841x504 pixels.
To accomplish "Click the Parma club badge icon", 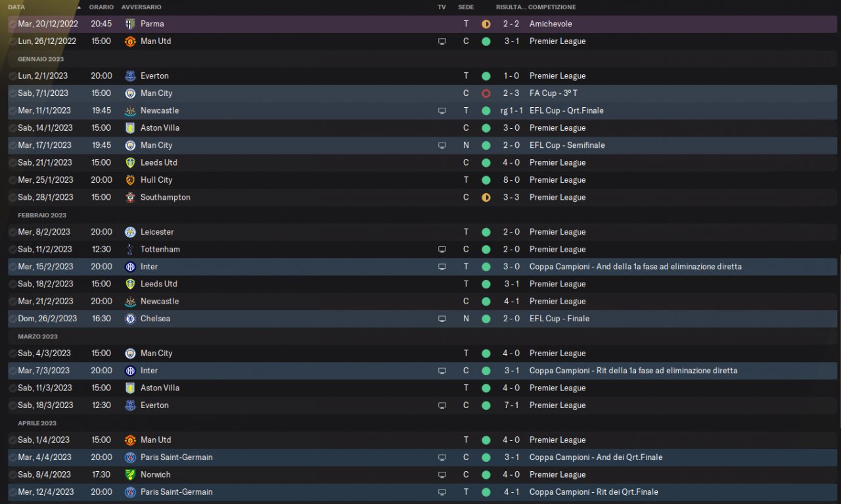I will (130, 24).
